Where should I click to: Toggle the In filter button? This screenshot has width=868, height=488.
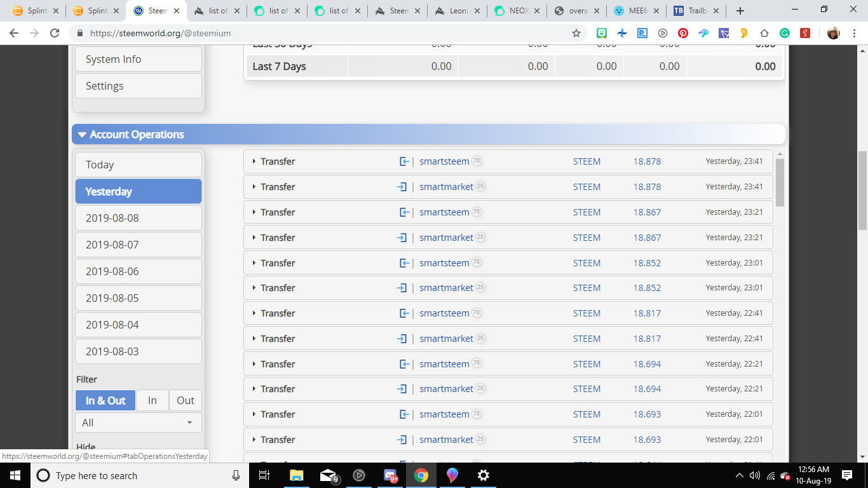[153, 400]
